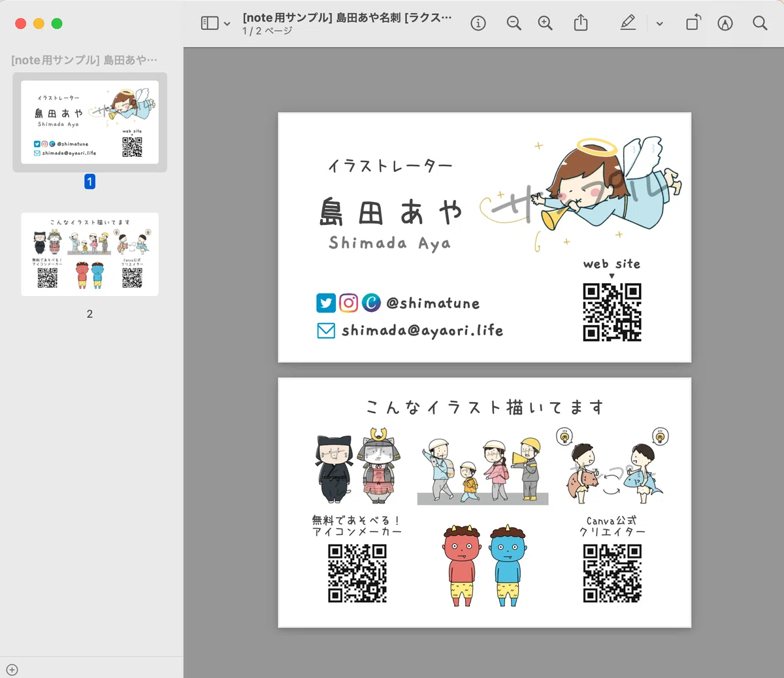This screenshot has width=784, height=678.
Task: Select the Highlight pen tool
Action: click(x=628, y=24)
